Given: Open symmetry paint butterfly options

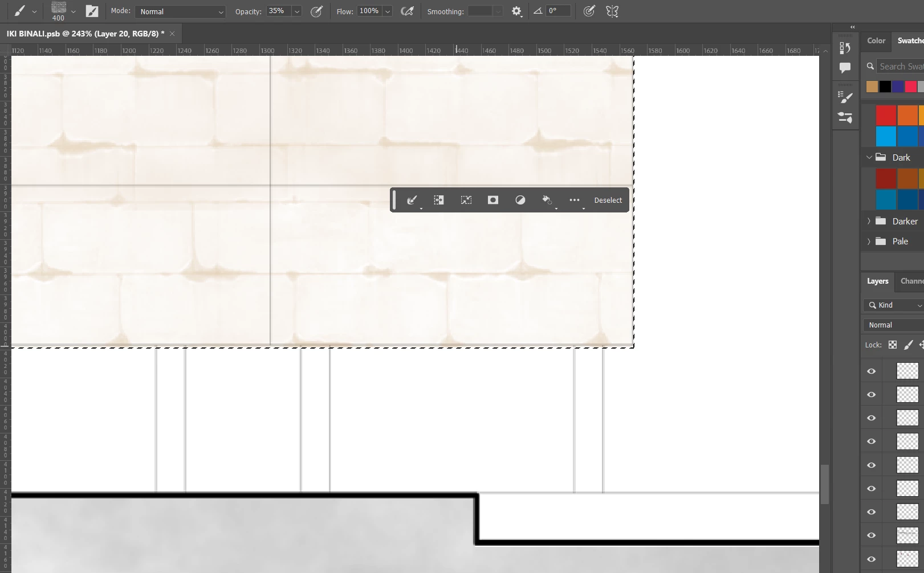Looking at the screenshot, I should (612, 11).
